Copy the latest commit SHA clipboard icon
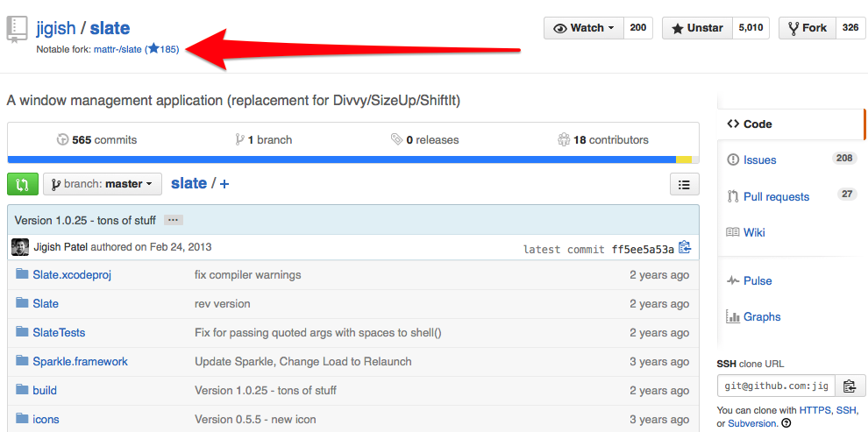Image resolution: width=868 pixels, height=432 pixels. pyautogui.click(x=684, y=247)
